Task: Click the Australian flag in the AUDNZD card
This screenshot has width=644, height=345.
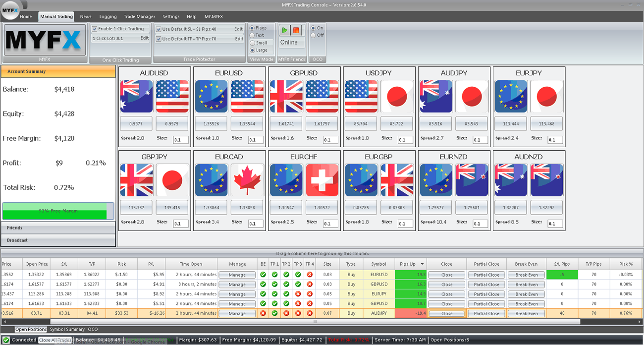Action: pyautogui.click(x=511, y=180)
